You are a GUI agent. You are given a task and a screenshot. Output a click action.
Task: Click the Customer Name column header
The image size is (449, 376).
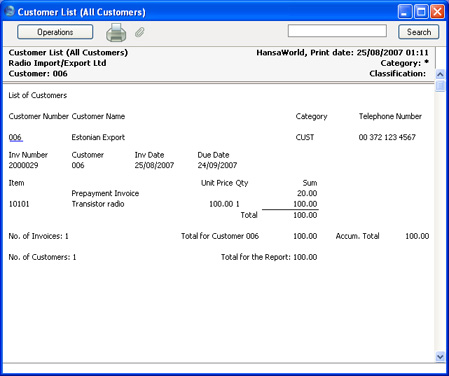tap(98, 116)
